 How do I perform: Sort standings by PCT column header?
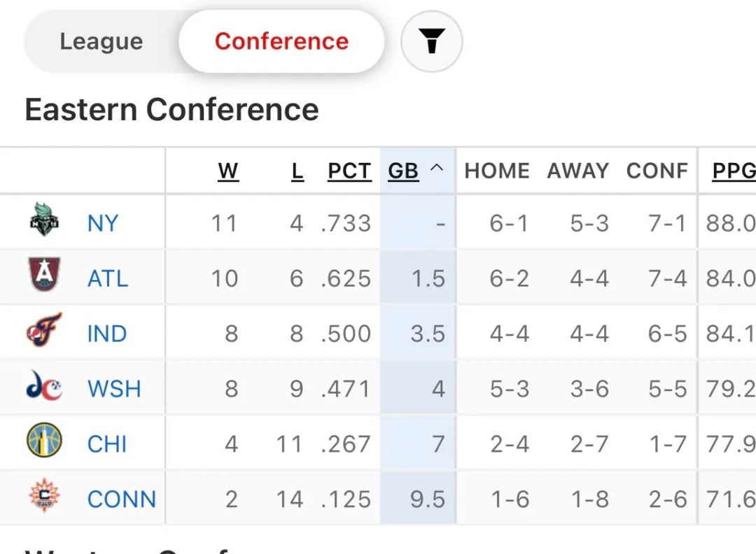[x=349, y=170]
